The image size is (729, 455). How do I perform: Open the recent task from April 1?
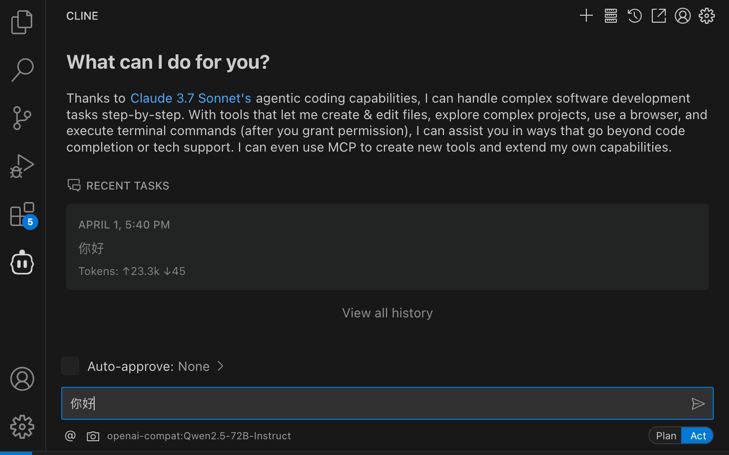(387, 247)
